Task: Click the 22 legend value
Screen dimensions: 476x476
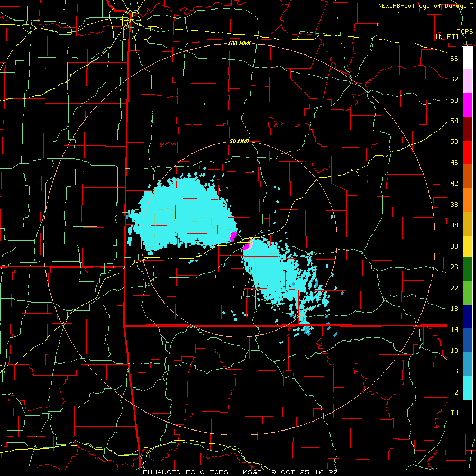Action: [454, 288]
